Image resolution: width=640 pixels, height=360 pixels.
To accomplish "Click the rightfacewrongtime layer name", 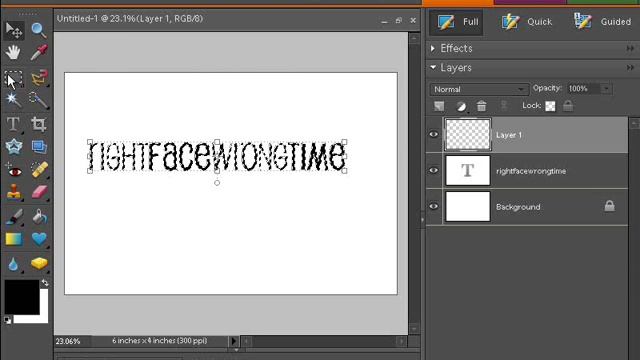I will (531, 171).
